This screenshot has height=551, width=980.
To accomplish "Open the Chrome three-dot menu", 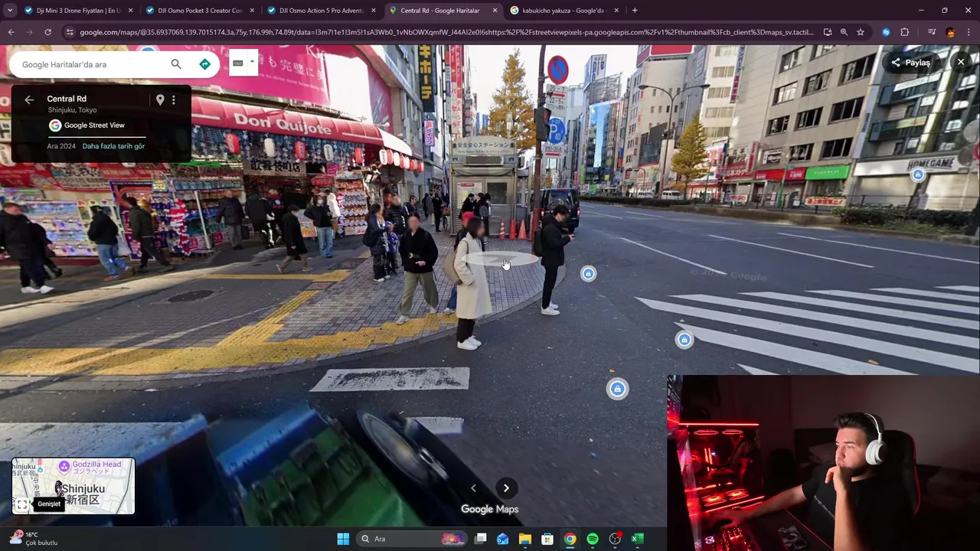I will (x=969, y=32).
